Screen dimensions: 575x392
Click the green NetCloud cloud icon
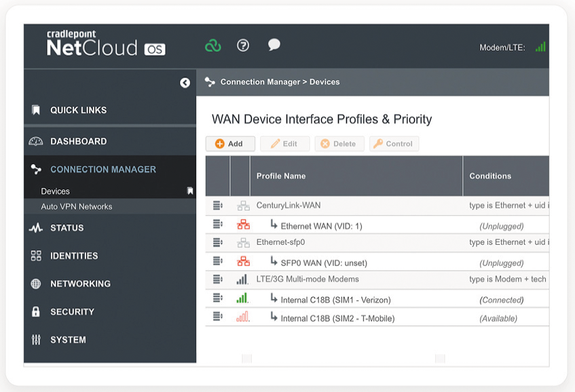(x=213, y=45)
